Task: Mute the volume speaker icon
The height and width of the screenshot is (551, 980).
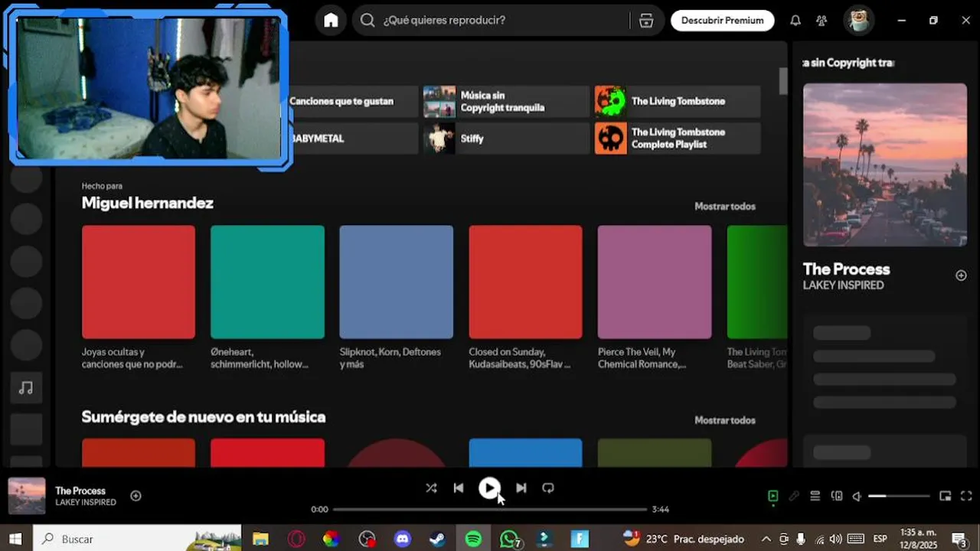Action: click(857, 496)
